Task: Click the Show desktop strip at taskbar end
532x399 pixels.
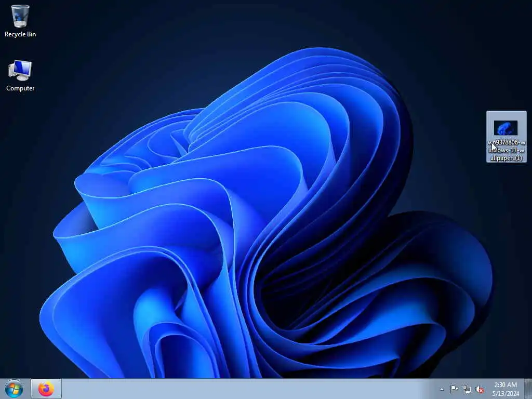Action: coord(528,389)
